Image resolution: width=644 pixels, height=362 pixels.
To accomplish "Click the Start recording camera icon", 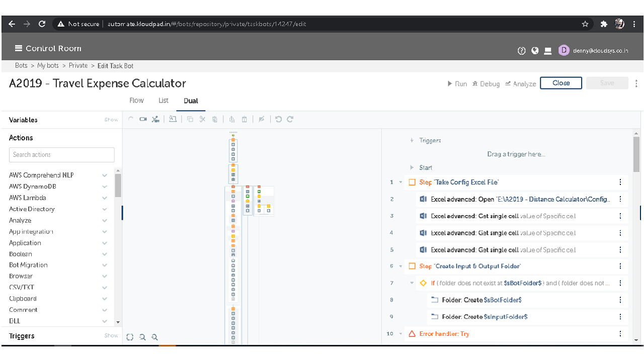I will click(143, 119).
